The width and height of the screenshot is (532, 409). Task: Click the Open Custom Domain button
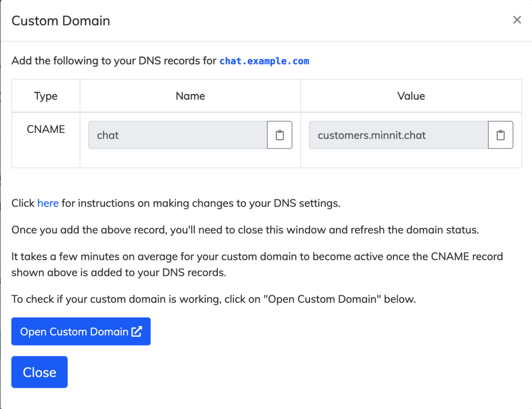pos(81,331)
